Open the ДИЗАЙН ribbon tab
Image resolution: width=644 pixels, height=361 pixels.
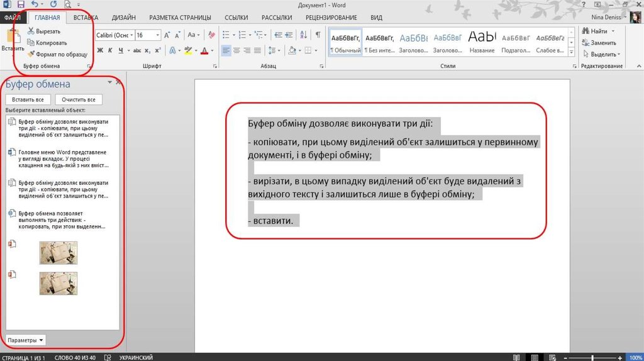[x=124, y=18]
